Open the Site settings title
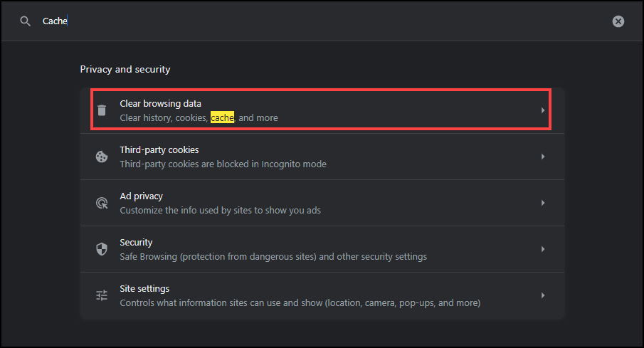644x348 pixels. (144, 288)
